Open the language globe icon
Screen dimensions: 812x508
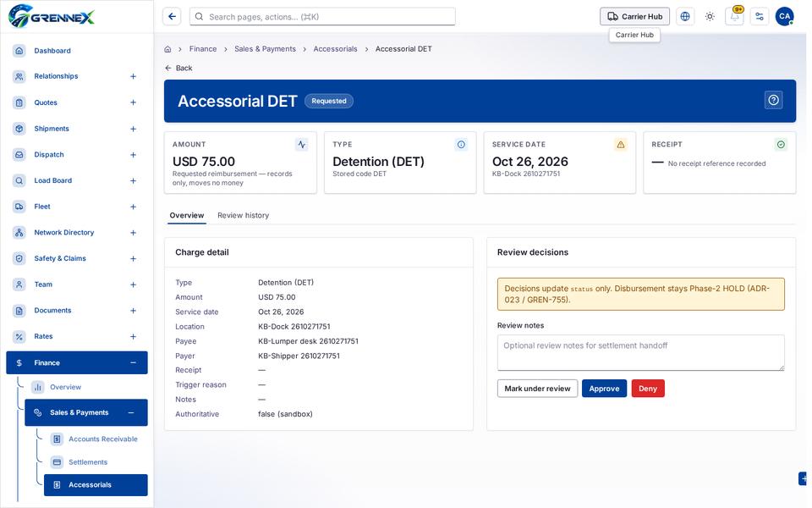point(684,17)
